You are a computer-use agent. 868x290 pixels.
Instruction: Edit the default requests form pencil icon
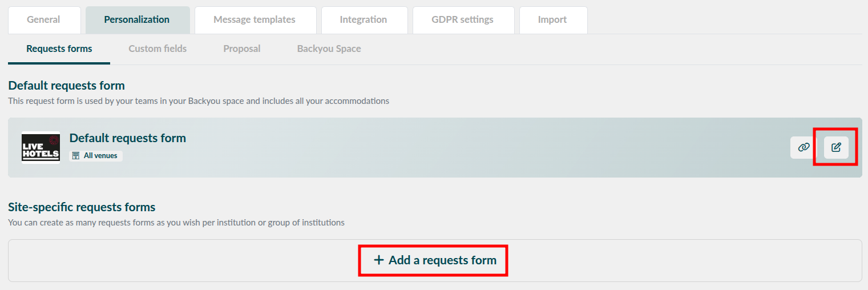point(836,147)
